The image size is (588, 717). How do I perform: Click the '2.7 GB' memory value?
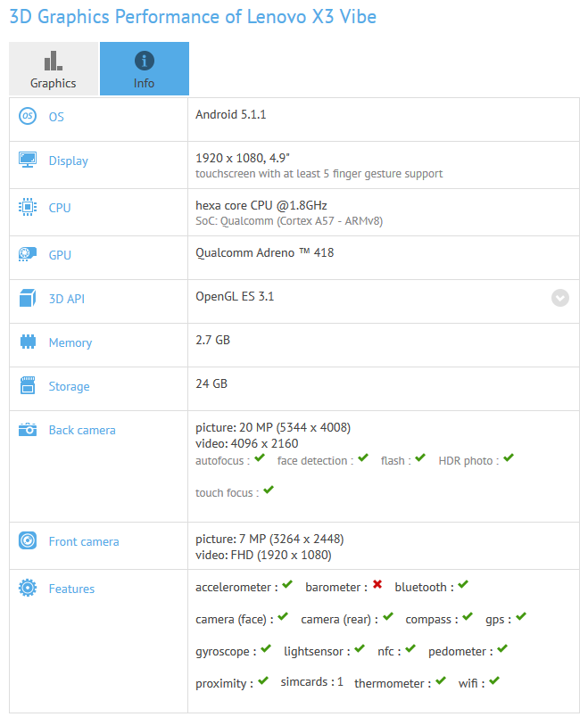(212, 340)
